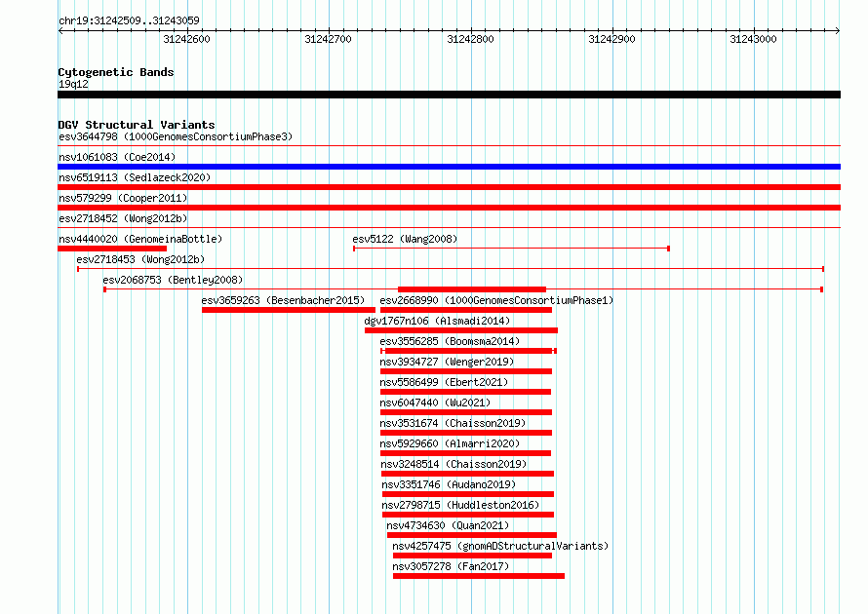Click the red bar under nsv5929660

tap(465, 453)
